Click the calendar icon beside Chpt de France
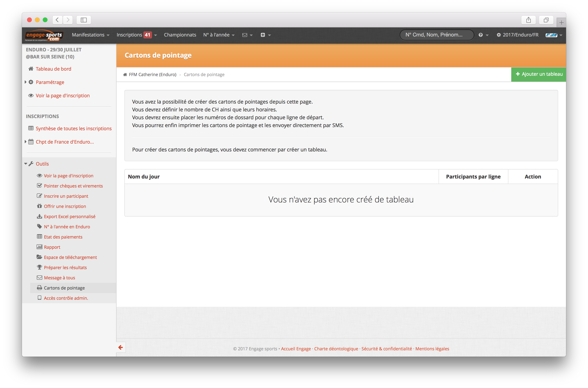 pos(31,142)
